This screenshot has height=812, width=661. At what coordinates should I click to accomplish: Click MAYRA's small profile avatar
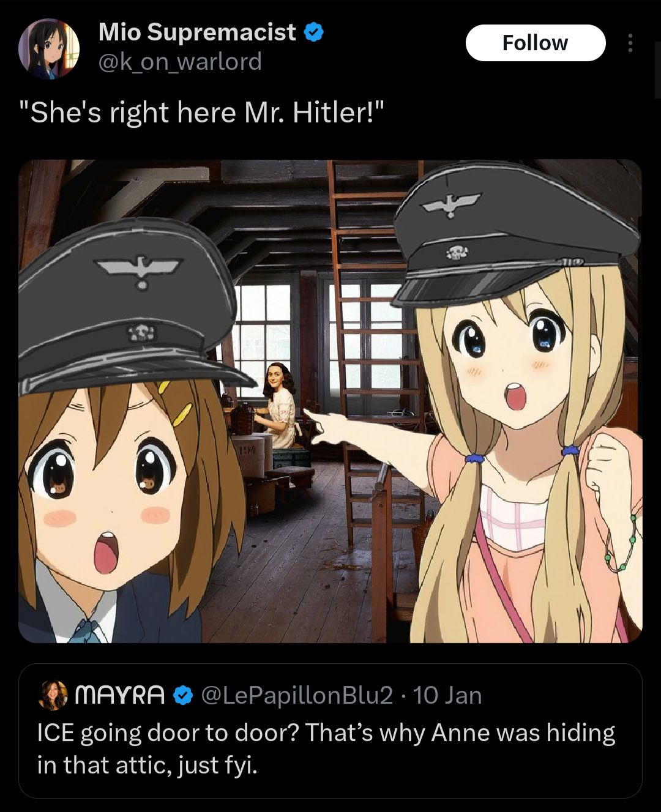53,695
